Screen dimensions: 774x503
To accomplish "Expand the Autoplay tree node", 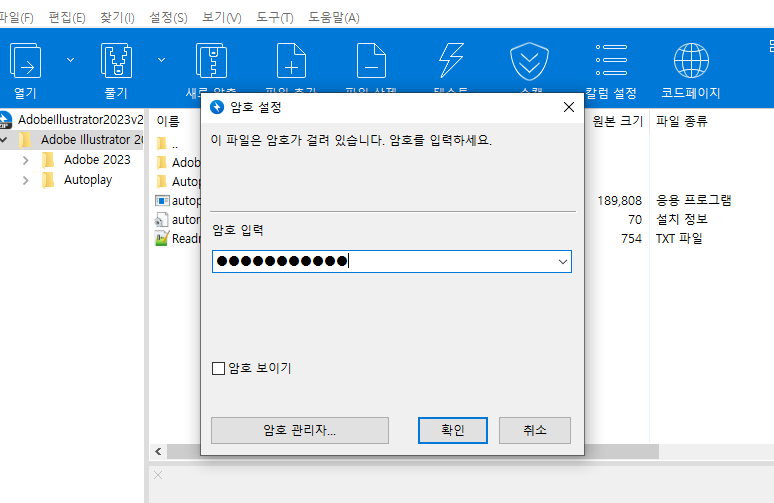I will tap(26, 181).
